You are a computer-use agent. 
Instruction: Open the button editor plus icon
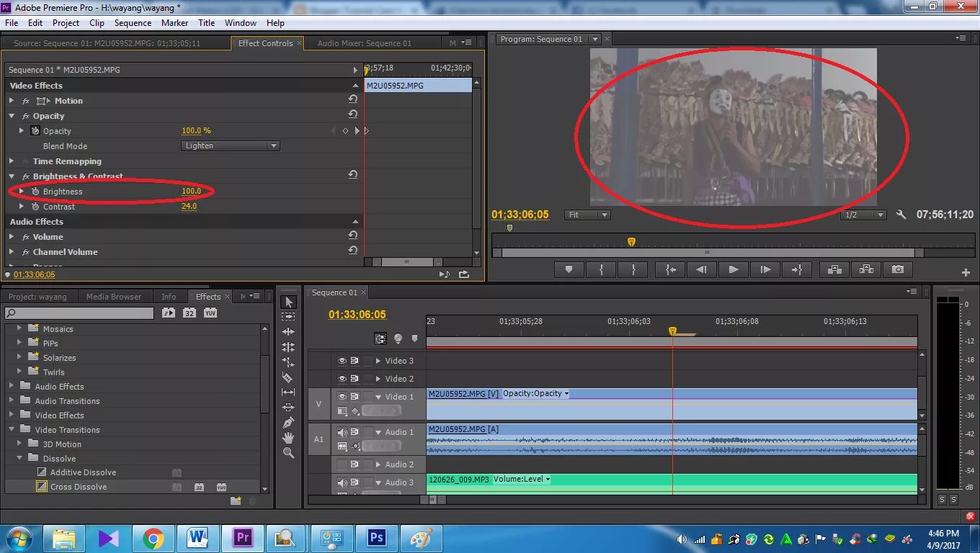coord(966,272)
